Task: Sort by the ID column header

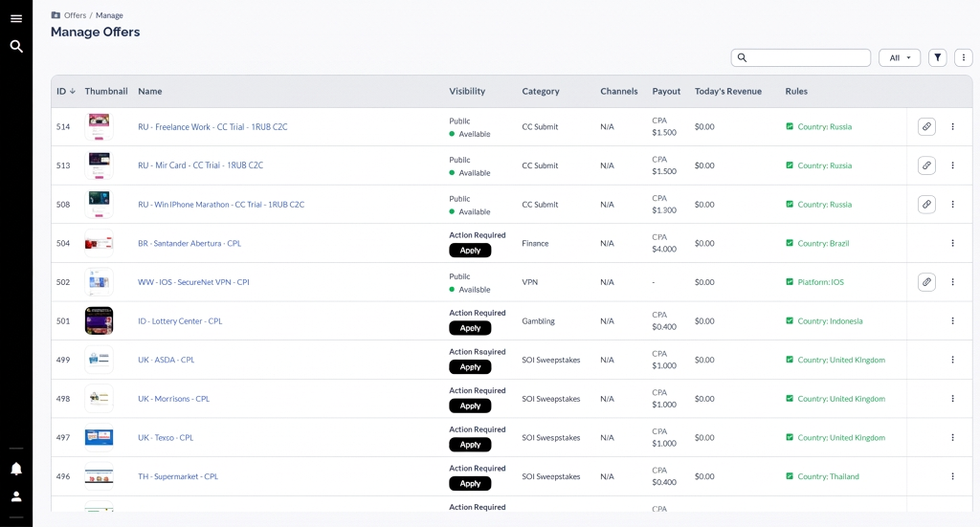Action: point(66,91)
